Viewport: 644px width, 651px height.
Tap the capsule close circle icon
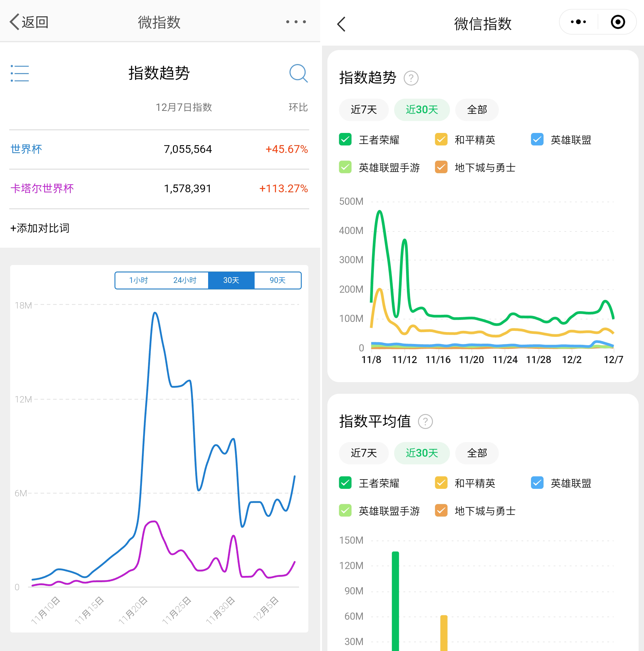click(618, 22)
